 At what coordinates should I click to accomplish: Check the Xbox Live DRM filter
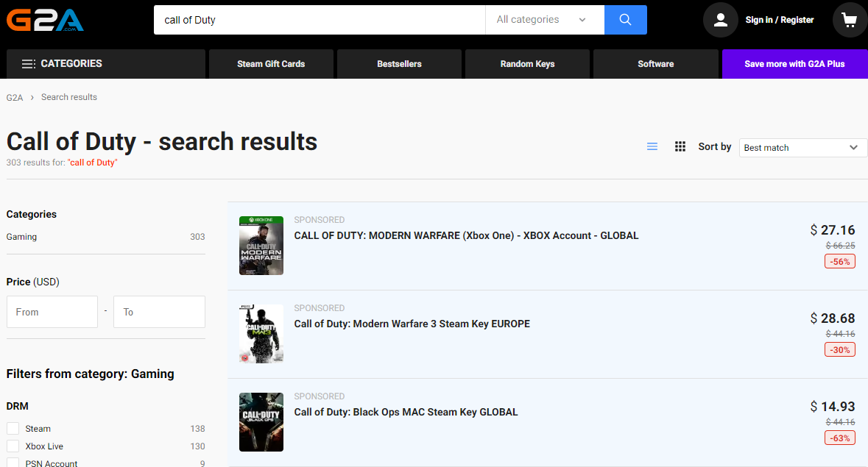(x=13, y=446)
